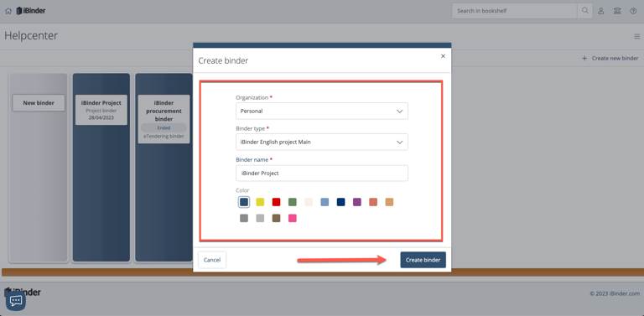Click the Cancel button

click(212, 260)
